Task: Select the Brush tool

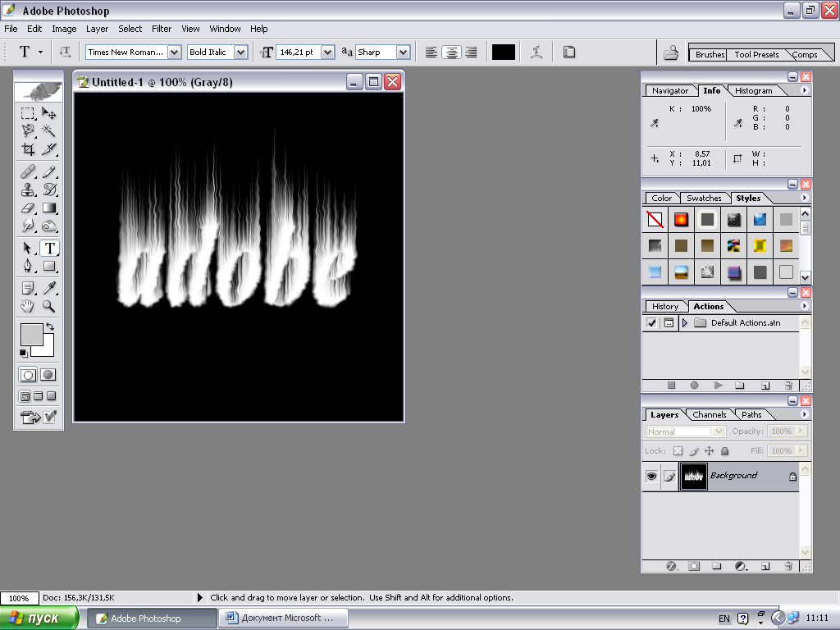Action: coord(49,172)
